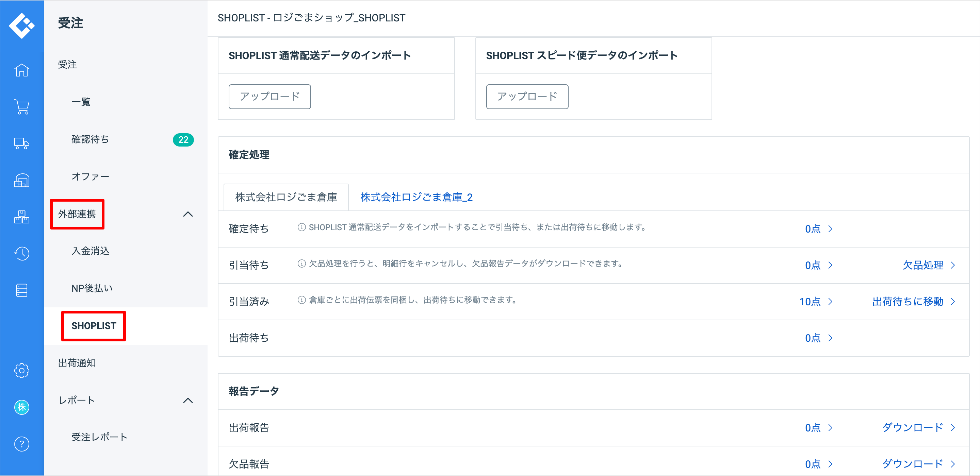Click the green 株 account avatar

(22, 407)
